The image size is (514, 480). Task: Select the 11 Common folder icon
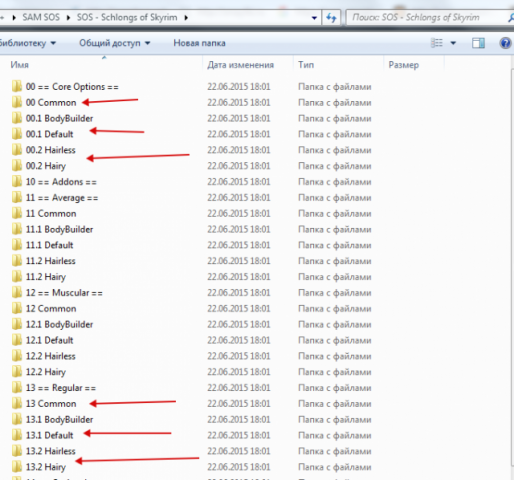17,213
